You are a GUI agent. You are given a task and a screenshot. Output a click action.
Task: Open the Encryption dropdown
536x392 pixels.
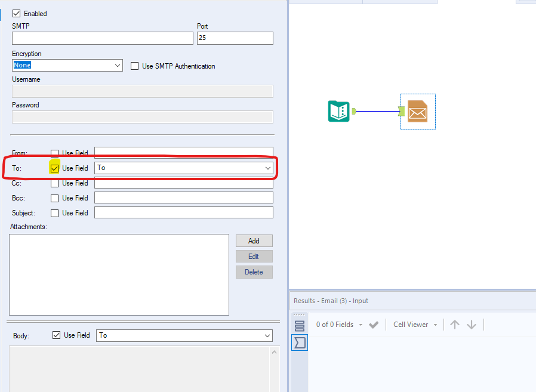118,64
